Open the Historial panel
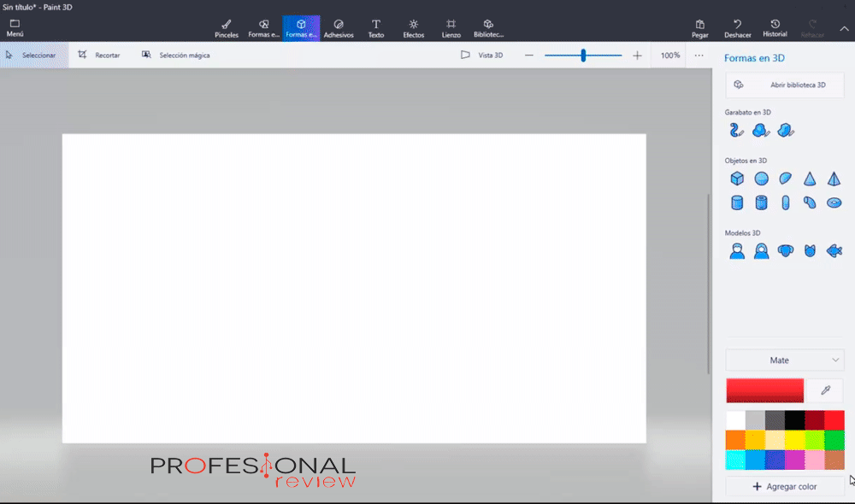Viewport: 855px width, 504px height. (775, 28)
